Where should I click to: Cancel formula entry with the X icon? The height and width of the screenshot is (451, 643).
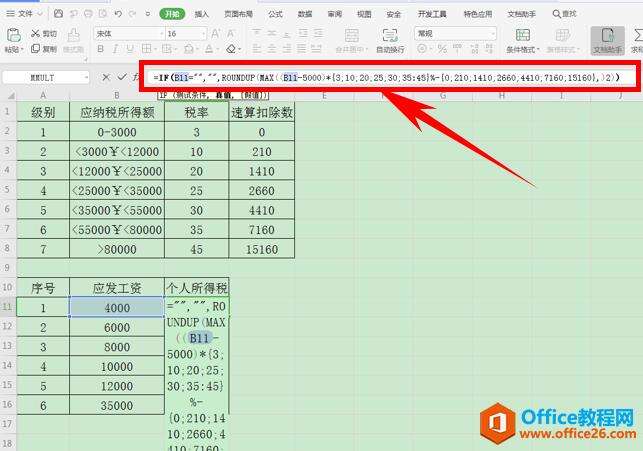(107, 77)
